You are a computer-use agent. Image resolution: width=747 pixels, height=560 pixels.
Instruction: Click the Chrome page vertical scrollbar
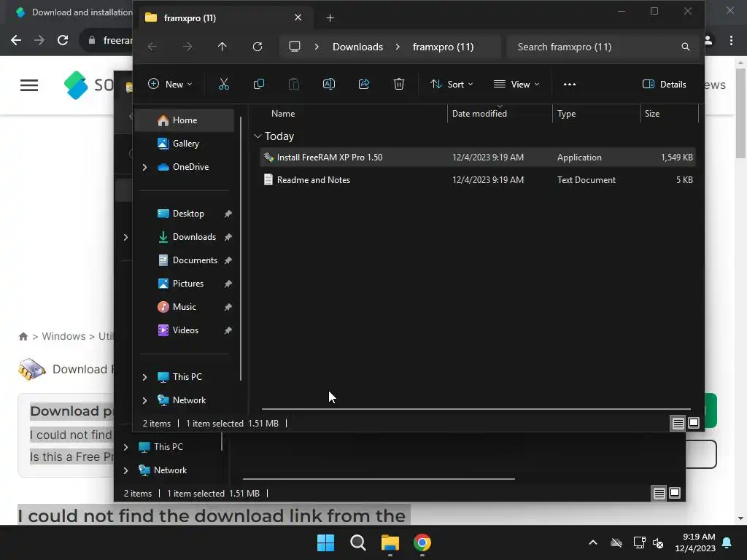(740, 113)
